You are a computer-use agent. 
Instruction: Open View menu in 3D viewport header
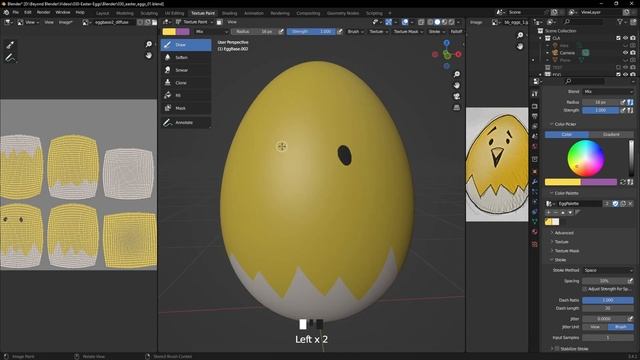pyautogui.click(x=232, y=22)
